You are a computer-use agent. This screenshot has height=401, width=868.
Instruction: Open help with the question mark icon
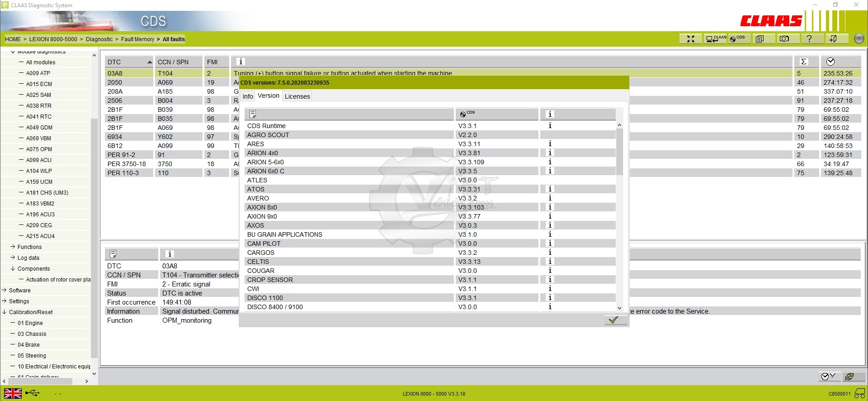tap(809, 39)
